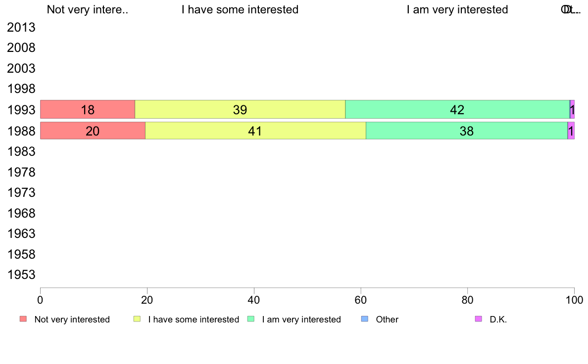Click the magenta D.K. segment in 1988 bar
This screenshot has width=588, height=364.
571,131
